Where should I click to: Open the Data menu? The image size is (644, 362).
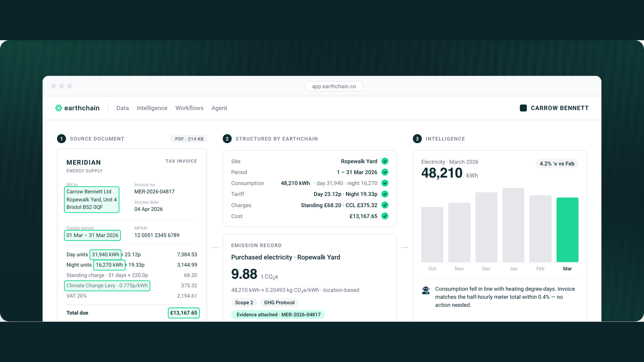click(122, 108)
